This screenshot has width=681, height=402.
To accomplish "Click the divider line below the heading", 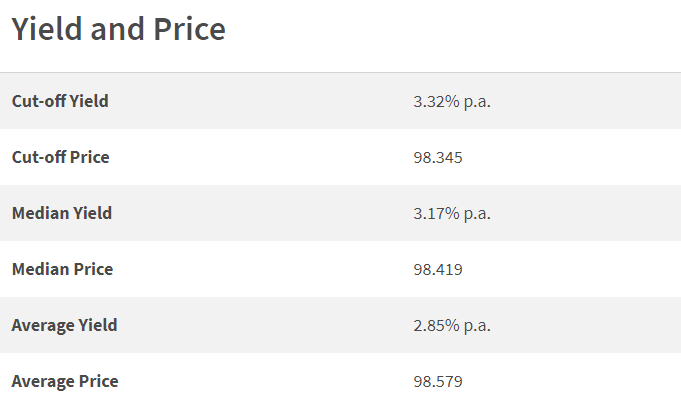I will click(340, 72).
